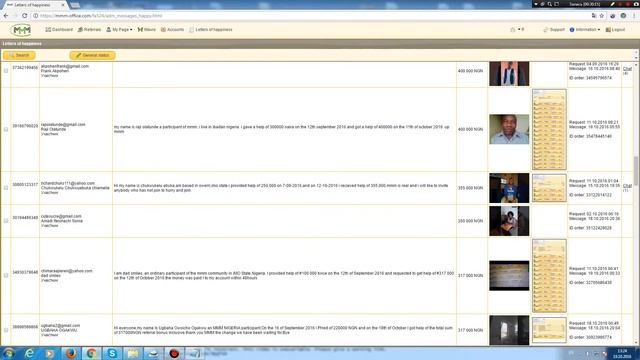
Task: Switch to Chrome taskbar icon
Action: point(91,353)
